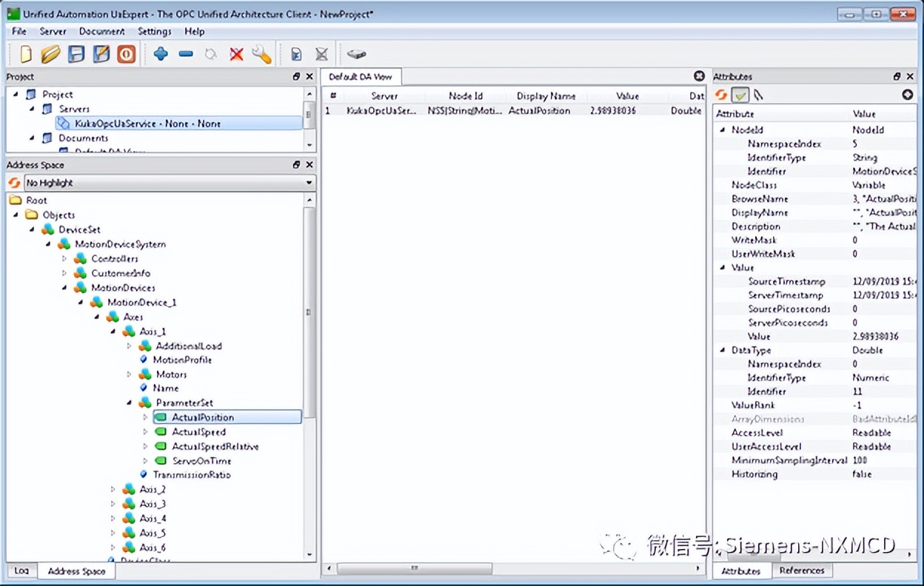Open the Server menu
Image resolution: width=924 pixels, height=586 pixels.
click(53, 31)
